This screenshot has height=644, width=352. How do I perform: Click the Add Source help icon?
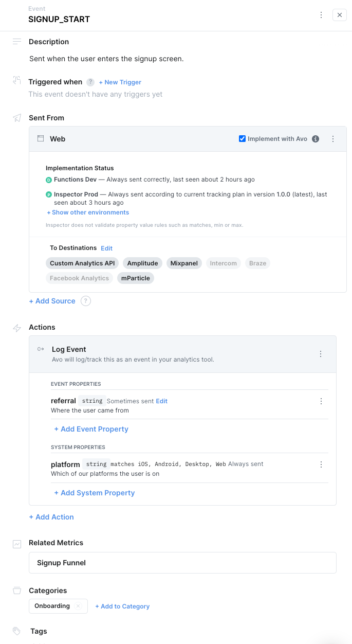point(86,301)
